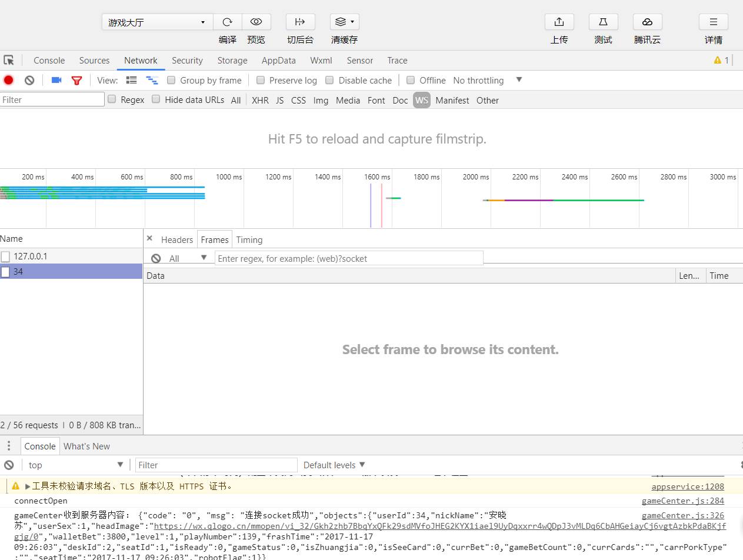Clear the network log with the clear icon
The image size is (743, 560).
click(29, 81)
